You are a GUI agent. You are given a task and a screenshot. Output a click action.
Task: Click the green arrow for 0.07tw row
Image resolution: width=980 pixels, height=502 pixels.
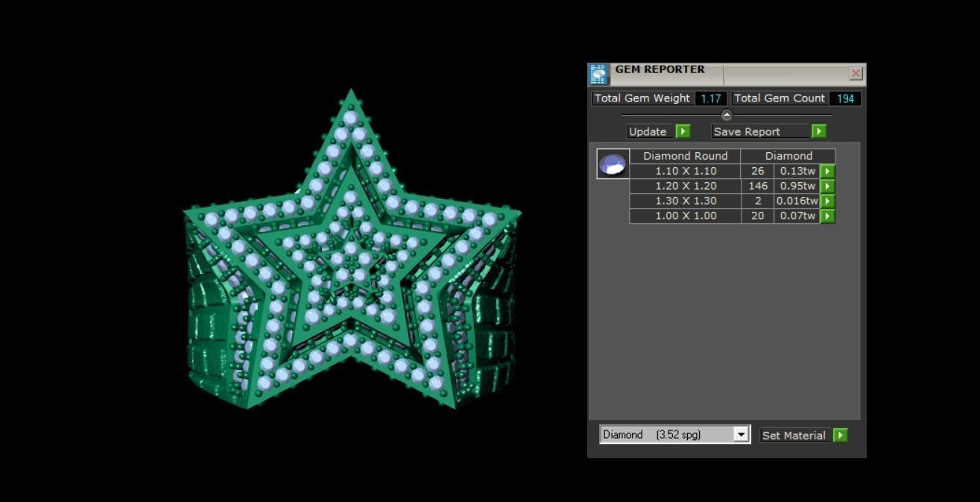pyautogui.click(x=827, y=216)
